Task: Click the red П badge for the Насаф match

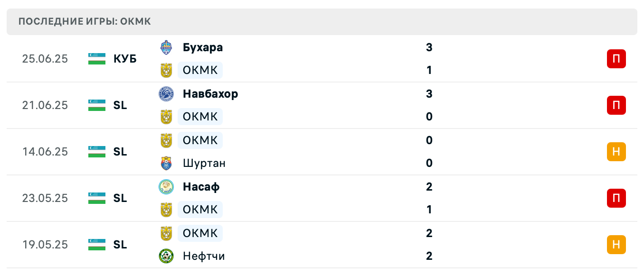Action: tap(616, 198)
